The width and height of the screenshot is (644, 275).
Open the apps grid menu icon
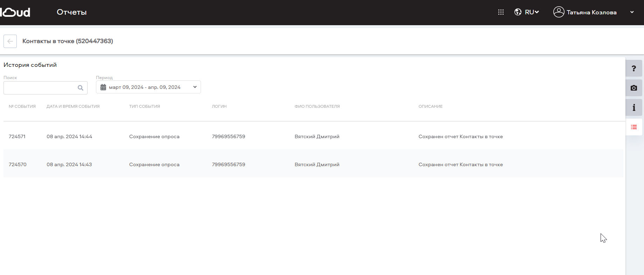[501, 12]
